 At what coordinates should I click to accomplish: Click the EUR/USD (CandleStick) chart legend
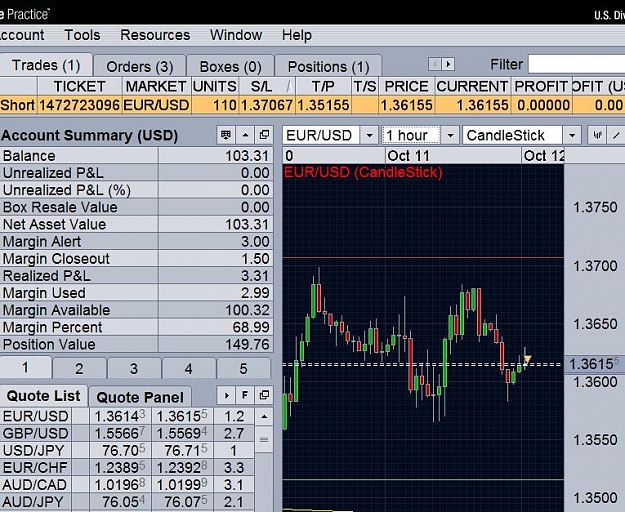click(363, 173)
